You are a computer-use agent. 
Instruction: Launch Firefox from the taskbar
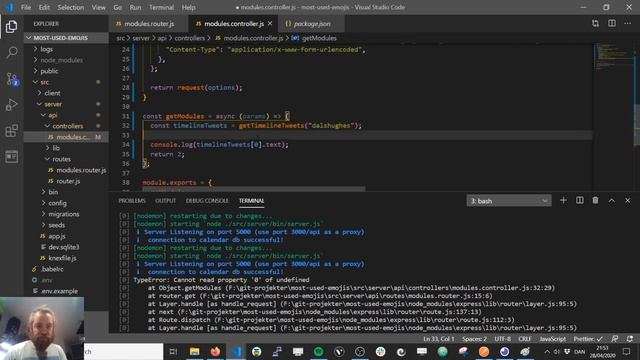coord(215,351)
